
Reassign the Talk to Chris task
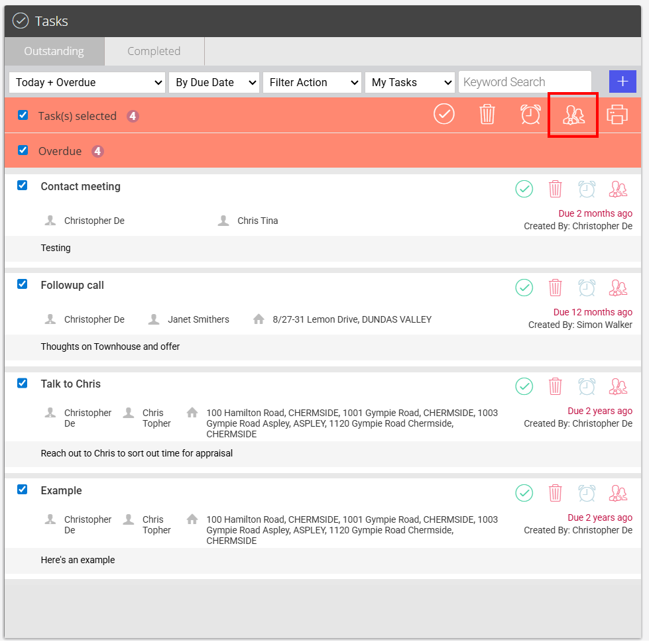[x=618, y=386]
